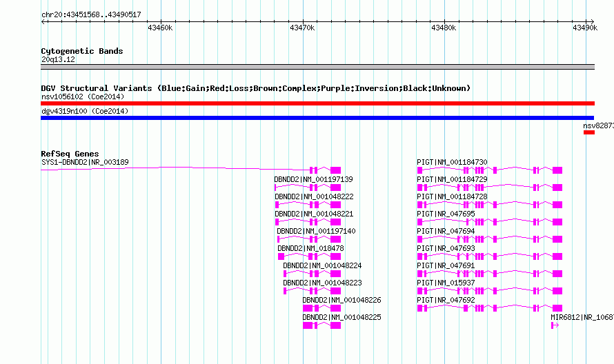614x364 pixels.
Task: Select the DBNDD2 NM_018478 first exon block
Action: (281, 256)
